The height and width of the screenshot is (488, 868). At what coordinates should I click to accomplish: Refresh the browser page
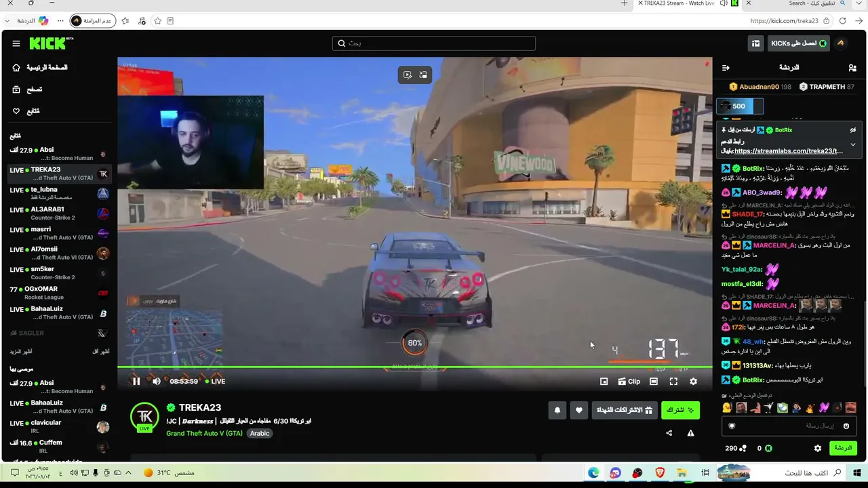842,21
